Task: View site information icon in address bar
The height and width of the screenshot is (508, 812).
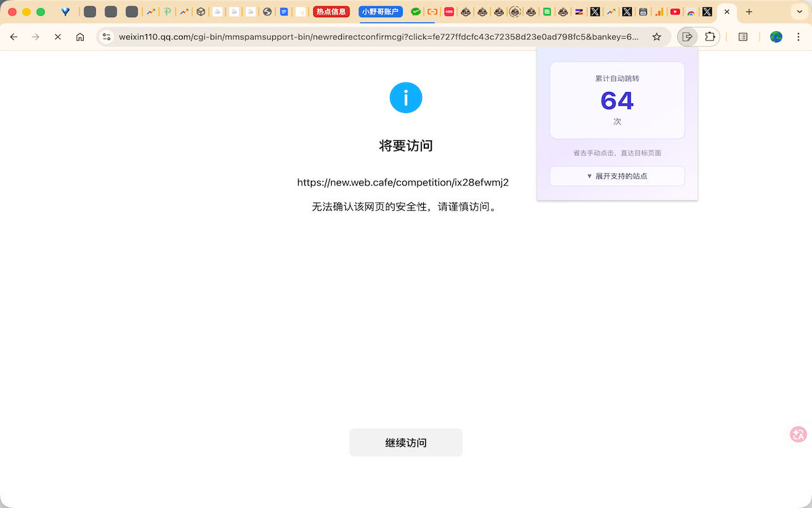Action: 107,37
